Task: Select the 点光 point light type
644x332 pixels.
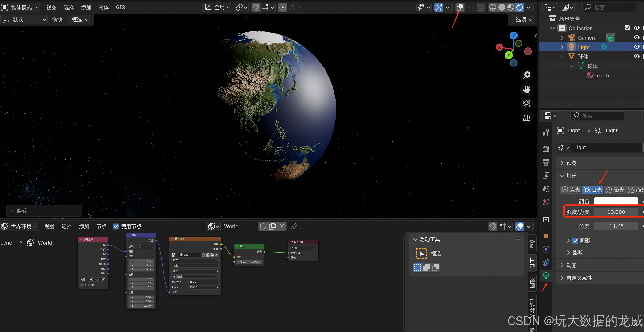Action: 571,190
